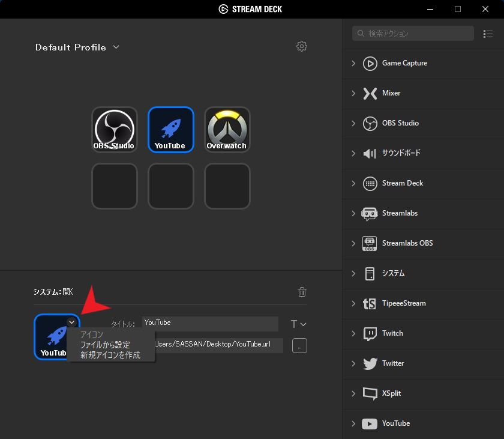Open the title font style T dropdown
The image size is (504, 439).
click(298, 324)
